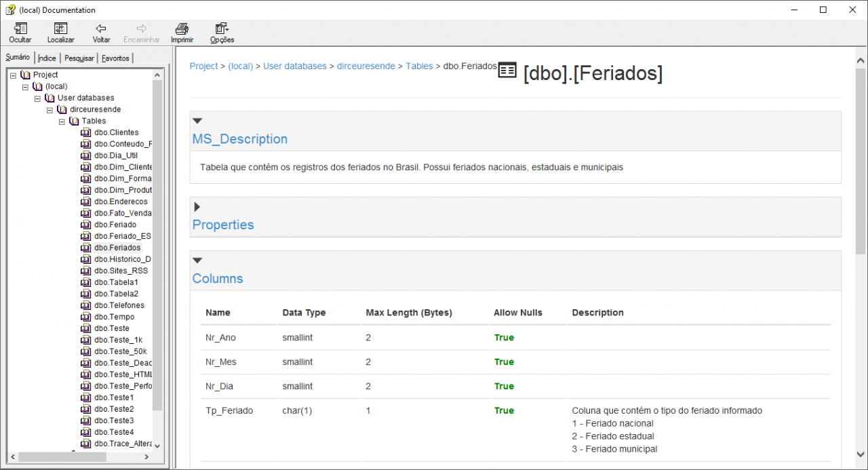Switch to the Índice tab

click(x=46, y=58)
